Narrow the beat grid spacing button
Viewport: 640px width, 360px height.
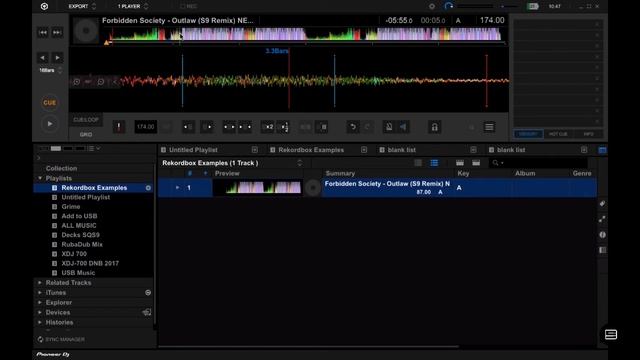(x=229, y=127)
